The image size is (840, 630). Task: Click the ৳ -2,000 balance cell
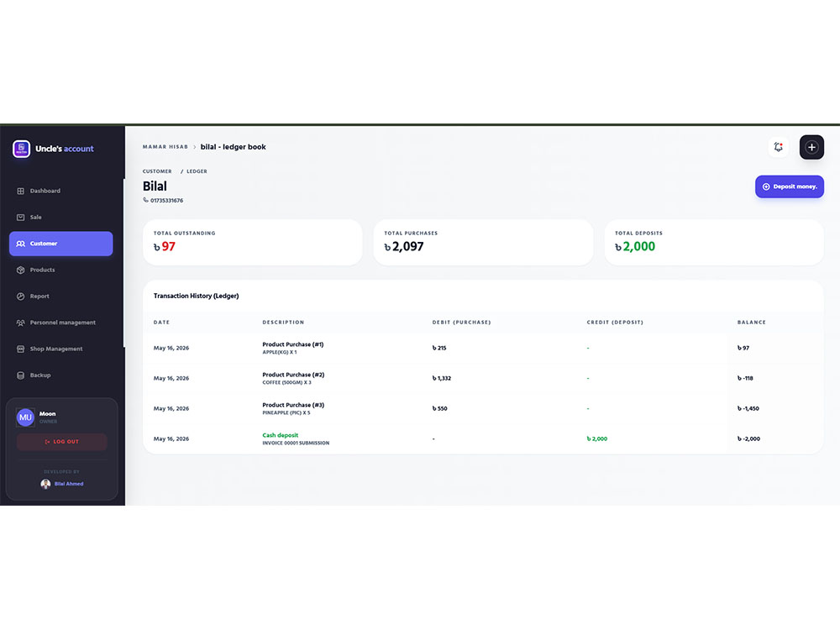coord(748,438)
